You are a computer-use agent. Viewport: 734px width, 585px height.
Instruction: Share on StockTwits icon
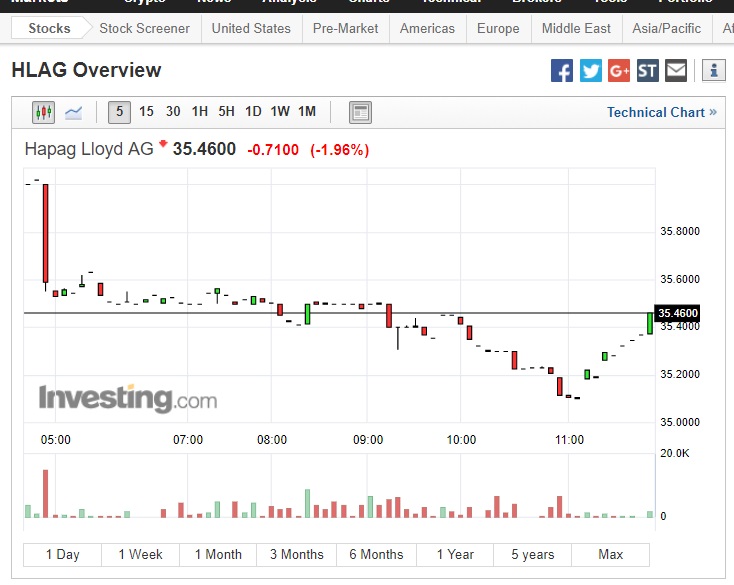point(648,71)
